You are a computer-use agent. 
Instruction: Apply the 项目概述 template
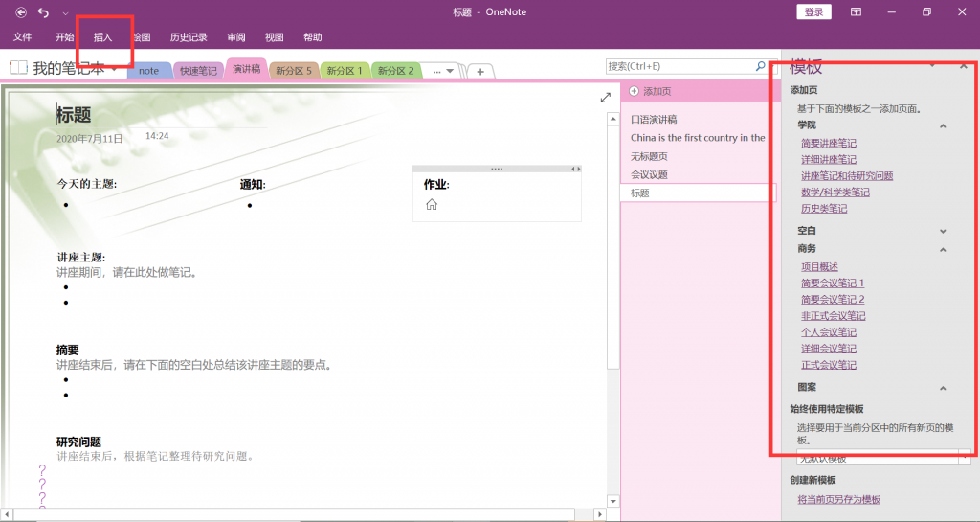click(819, 267)
